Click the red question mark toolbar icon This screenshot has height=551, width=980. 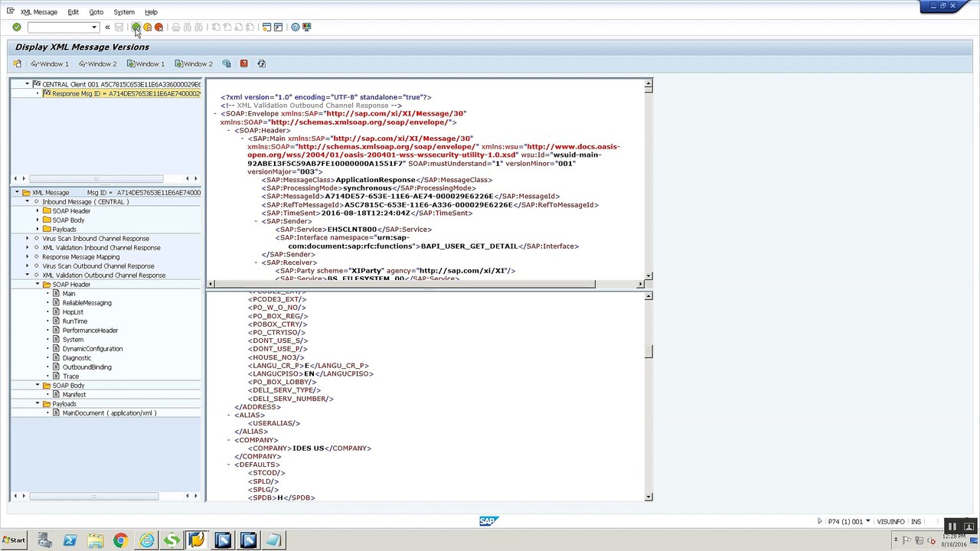[x=243, y=64]
